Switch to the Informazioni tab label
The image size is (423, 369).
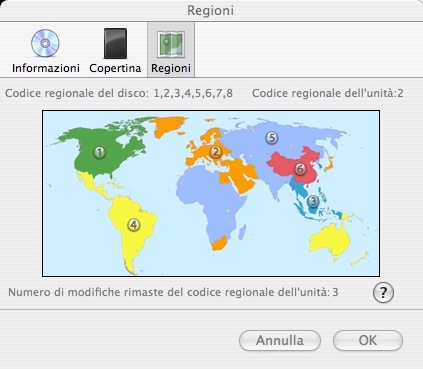click(46, 68)
